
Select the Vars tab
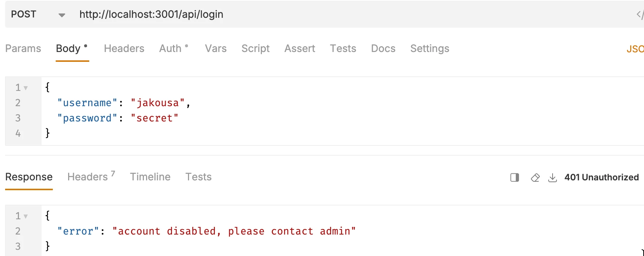pos(216,48)
